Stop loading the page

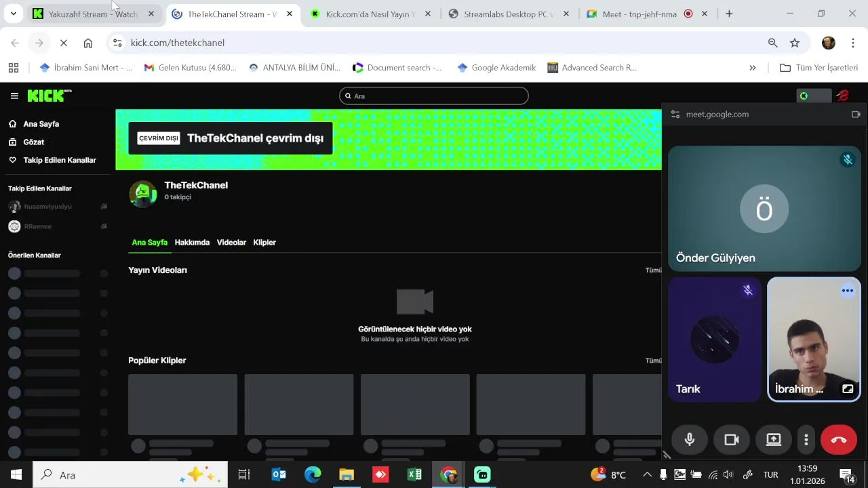(x=64, y=43)
